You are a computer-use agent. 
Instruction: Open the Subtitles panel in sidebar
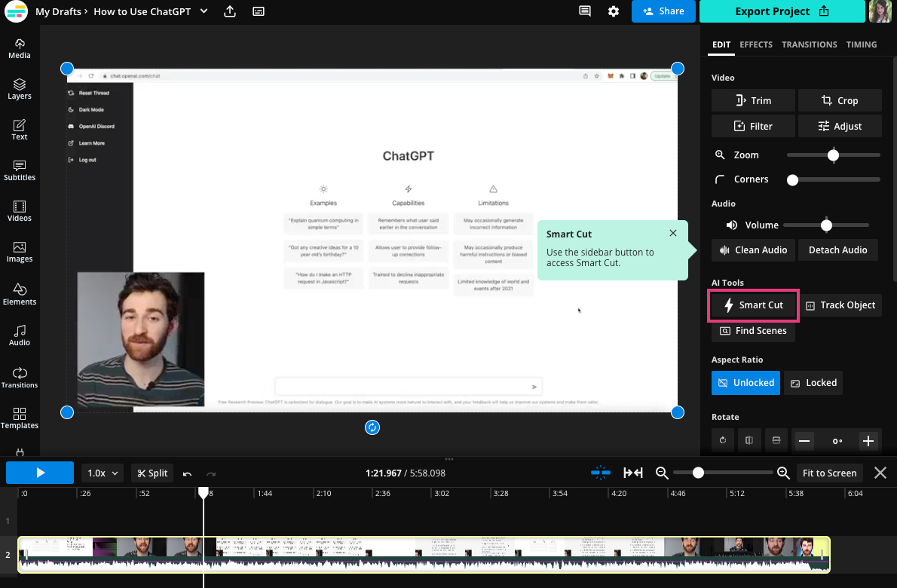pyautogui.click(x=20, y=170)
